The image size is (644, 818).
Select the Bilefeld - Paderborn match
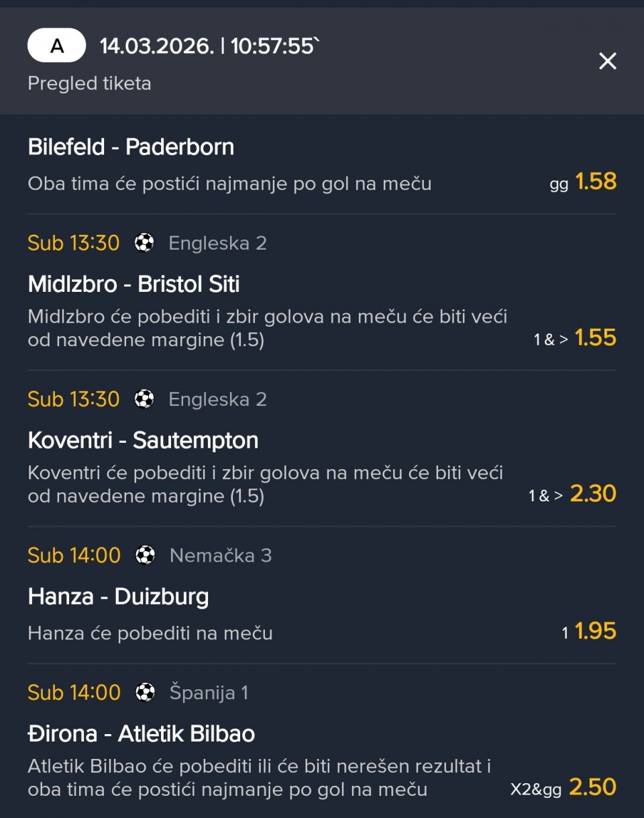131,147
